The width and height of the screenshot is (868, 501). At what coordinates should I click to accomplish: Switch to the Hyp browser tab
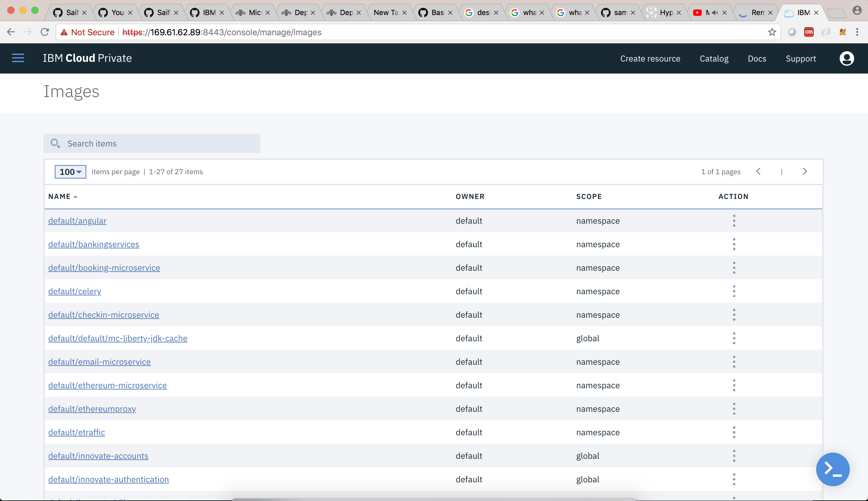tap(664, 13)
